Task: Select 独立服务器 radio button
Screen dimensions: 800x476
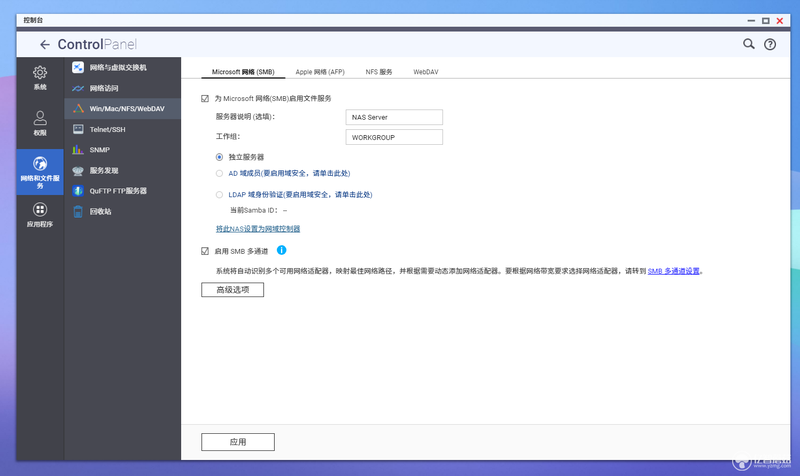Action: click(x=219, y=157)
